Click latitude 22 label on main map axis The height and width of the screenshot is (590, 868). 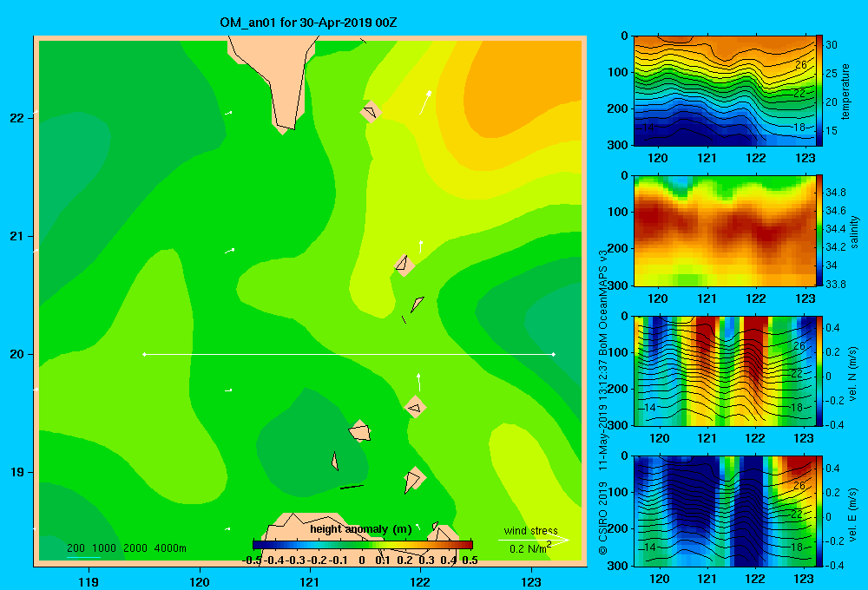click(17, 118)
